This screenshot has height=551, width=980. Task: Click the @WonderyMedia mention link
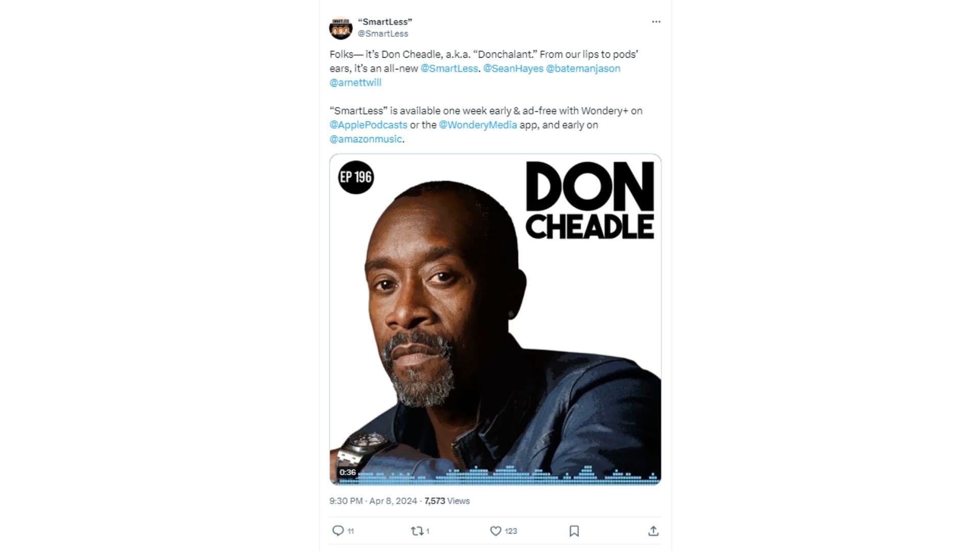(478, 125)
